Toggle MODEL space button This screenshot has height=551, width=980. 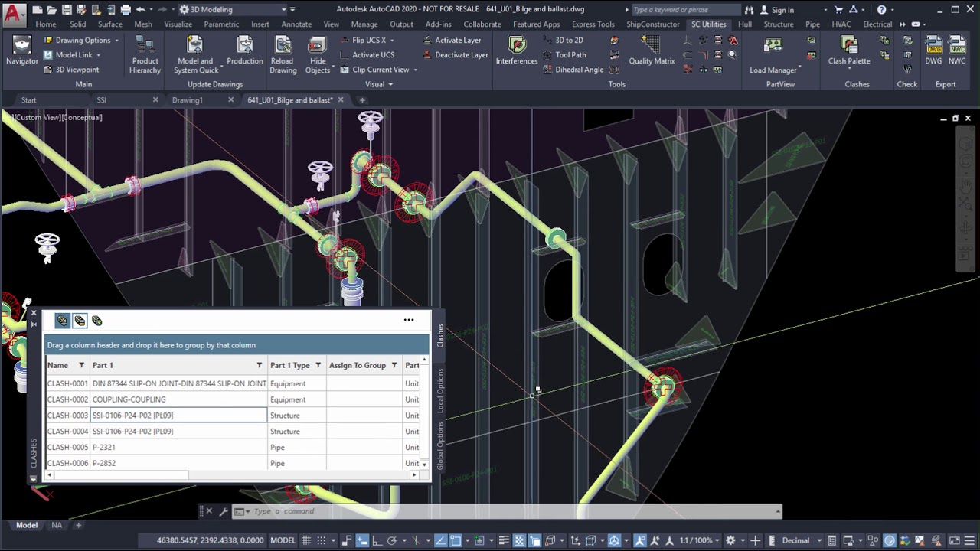(x=283, y=540)
